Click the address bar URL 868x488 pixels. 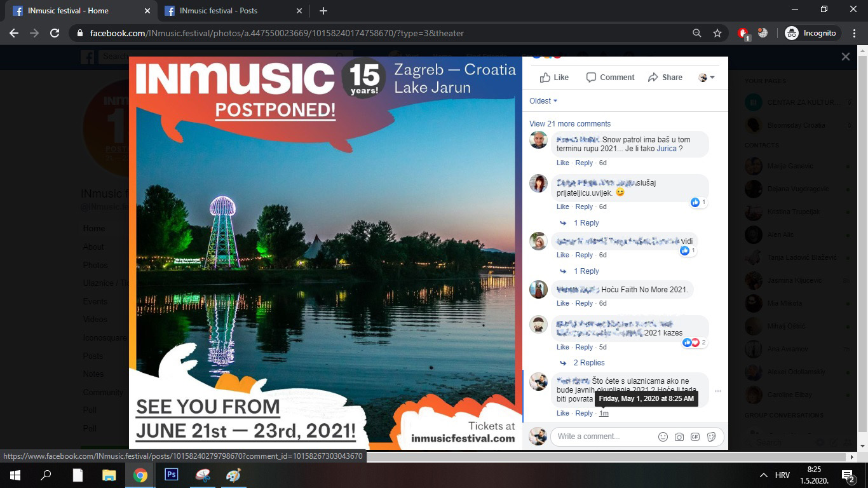pos(277,33)
